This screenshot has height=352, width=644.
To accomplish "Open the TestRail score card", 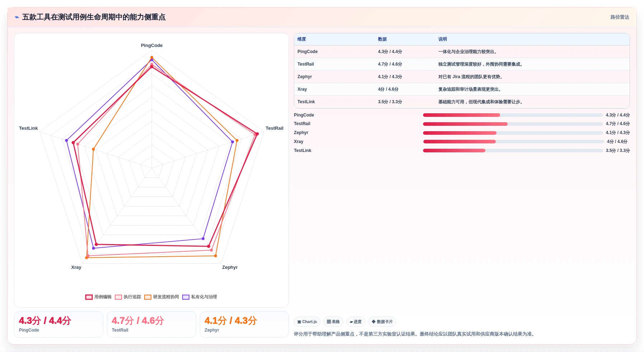I will tap(151, 324).
